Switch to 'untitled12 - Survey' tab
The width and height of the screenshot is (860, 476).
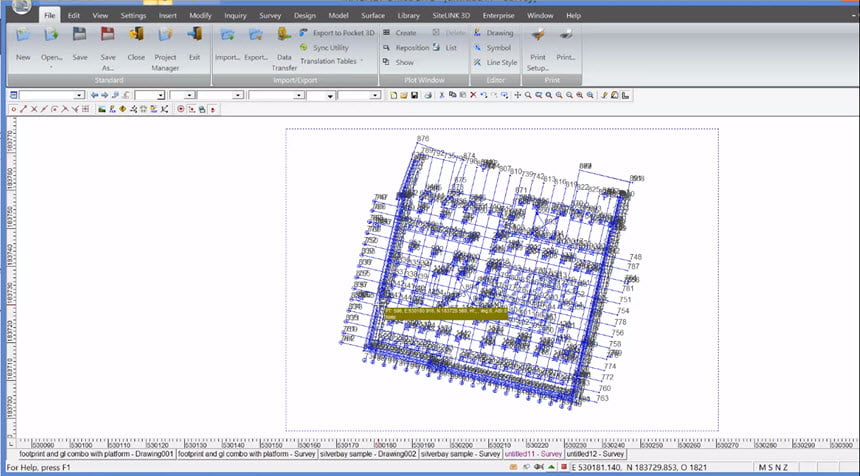[x=595, y=454]
